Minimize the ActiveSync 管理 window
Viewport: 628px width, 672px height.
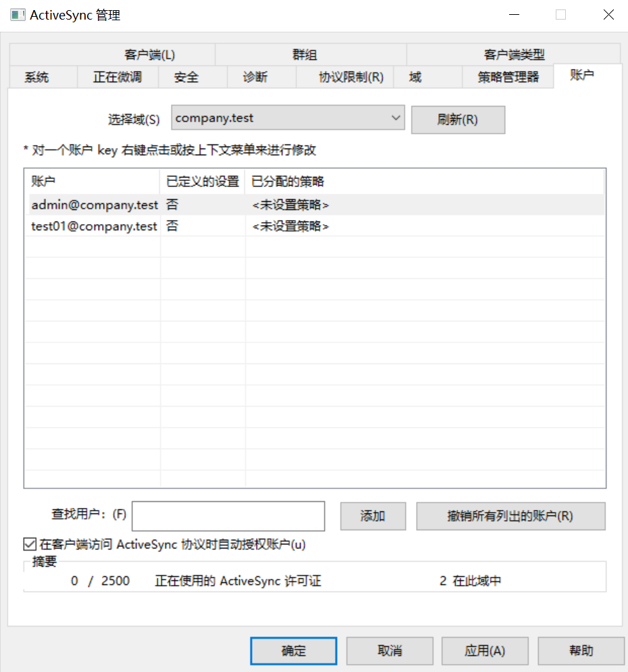click(514, 15)
